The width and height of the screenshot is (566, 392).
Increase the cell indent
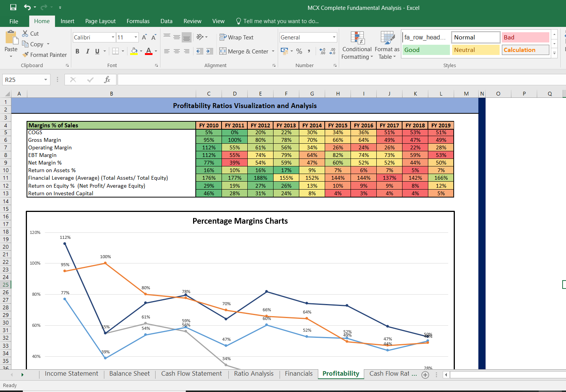point(210,51)
